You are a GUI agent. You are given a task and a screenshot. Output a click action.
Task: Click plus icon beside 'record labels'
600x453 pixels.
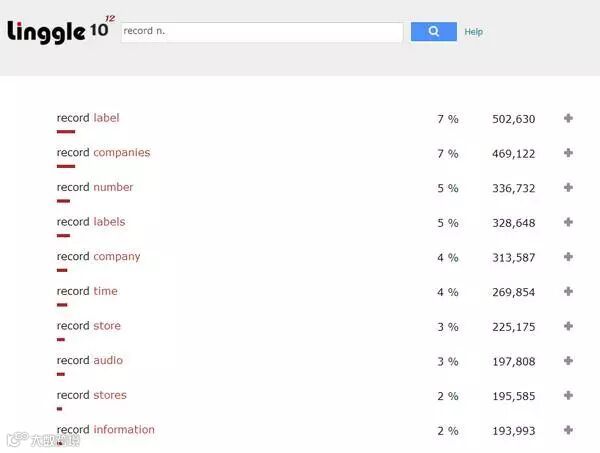[x=568, y=222]
